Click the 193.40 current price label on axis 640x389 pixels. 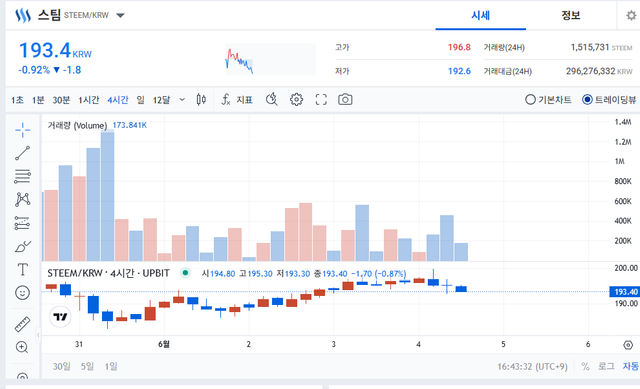(624, 292)
